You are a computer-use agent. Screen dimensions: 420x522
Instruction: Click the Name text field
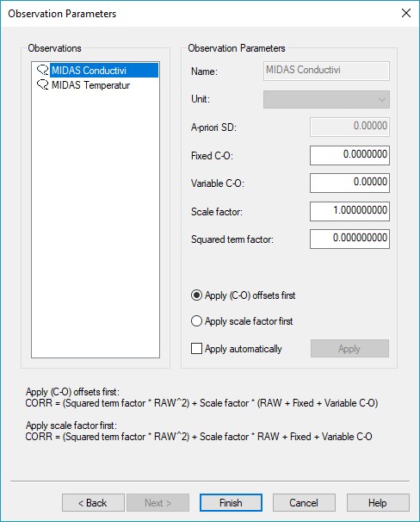coord(326,71)
